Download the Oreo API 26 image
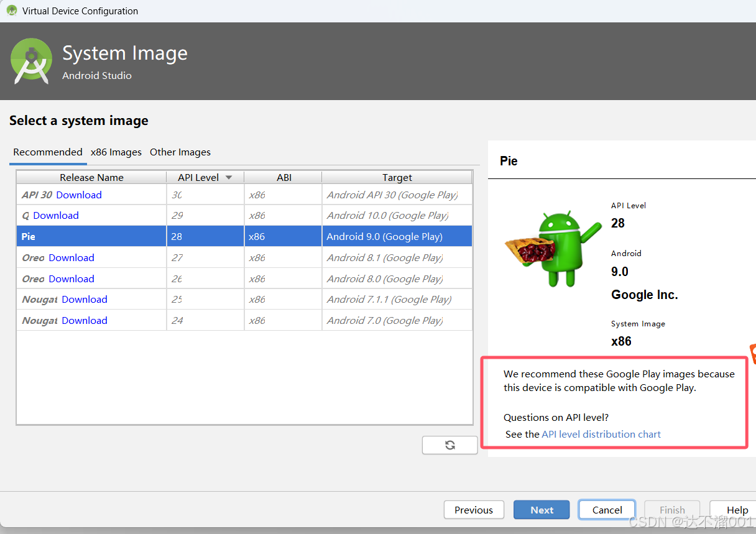 [71, 279]
